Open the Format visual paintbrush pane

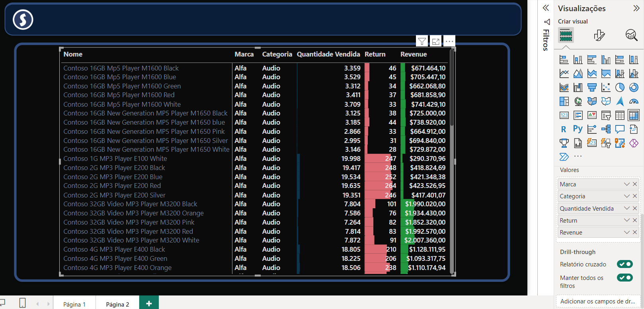click(599, 35)
